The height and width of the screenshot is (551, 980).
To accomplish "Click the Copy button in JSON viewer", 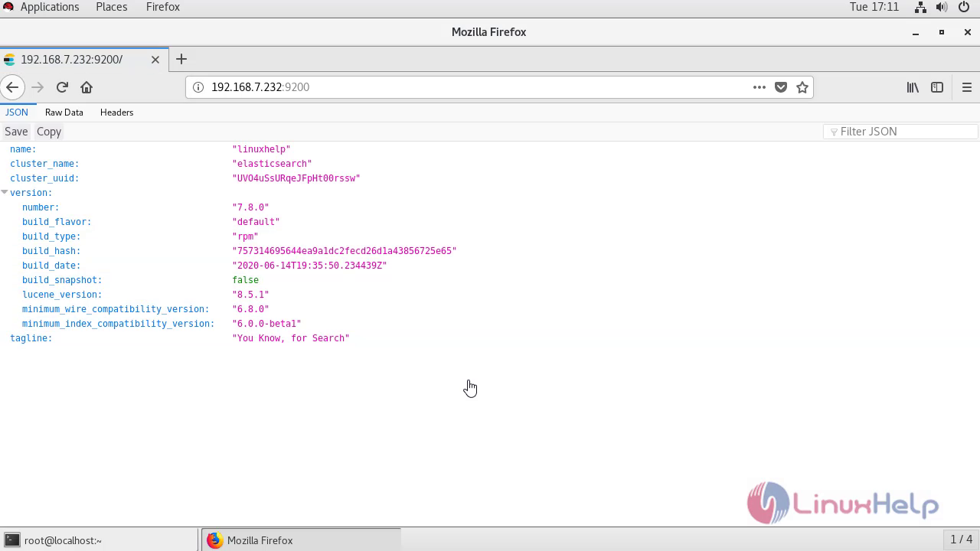I will (49, 132).
